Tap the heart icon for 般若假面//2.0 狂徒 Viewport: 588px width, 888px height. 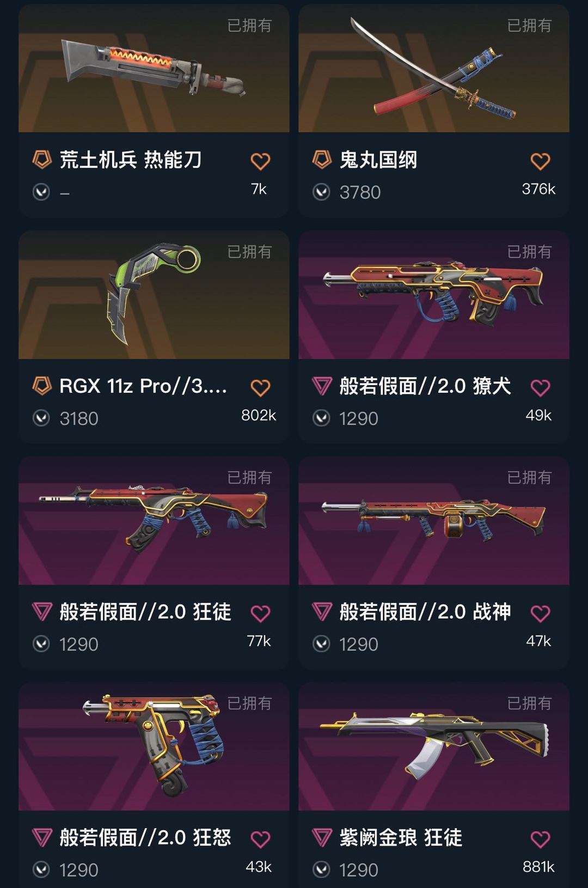(x=260, y=613)
